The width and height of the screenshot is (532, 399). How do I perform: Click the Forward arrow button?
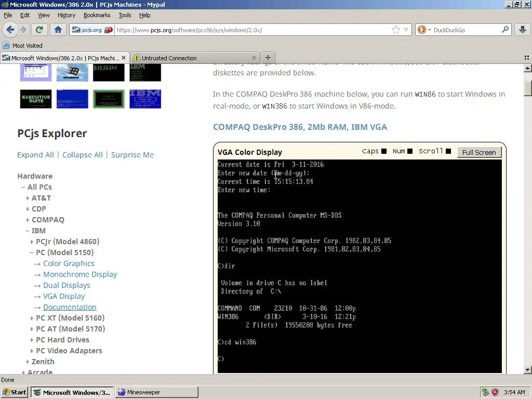pyautogui.click(x=23, y=30)
